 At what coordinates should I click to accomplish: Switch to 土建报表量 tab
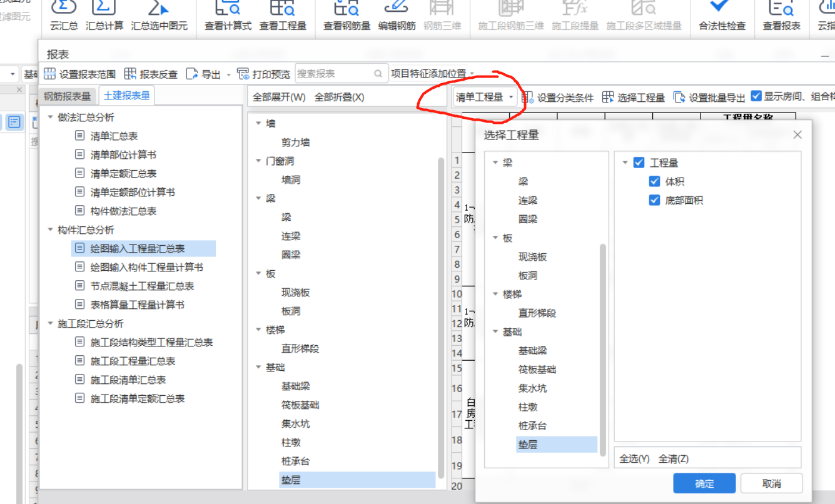pos(127,96)
